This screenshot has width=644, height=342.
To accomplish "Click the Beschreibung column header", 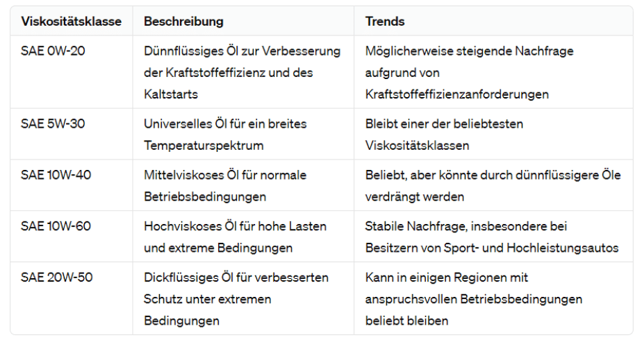I will pos(183,22).
